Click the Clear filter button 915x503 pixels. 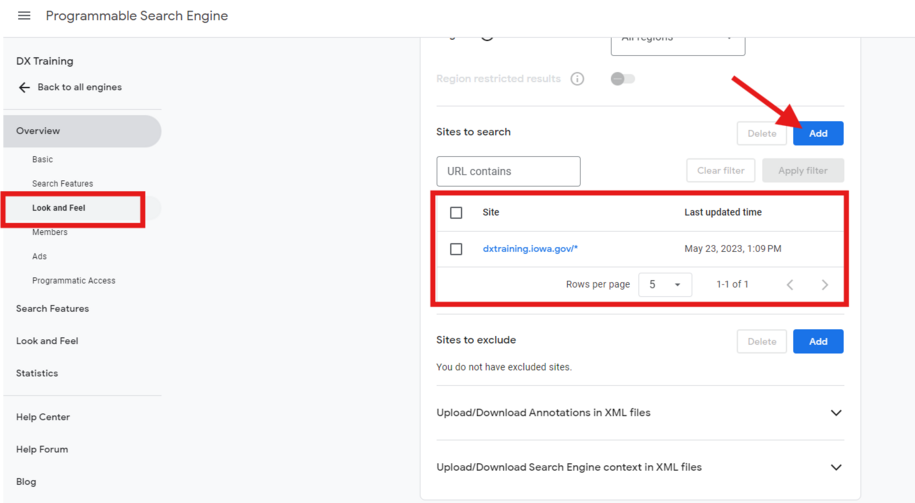721,170
